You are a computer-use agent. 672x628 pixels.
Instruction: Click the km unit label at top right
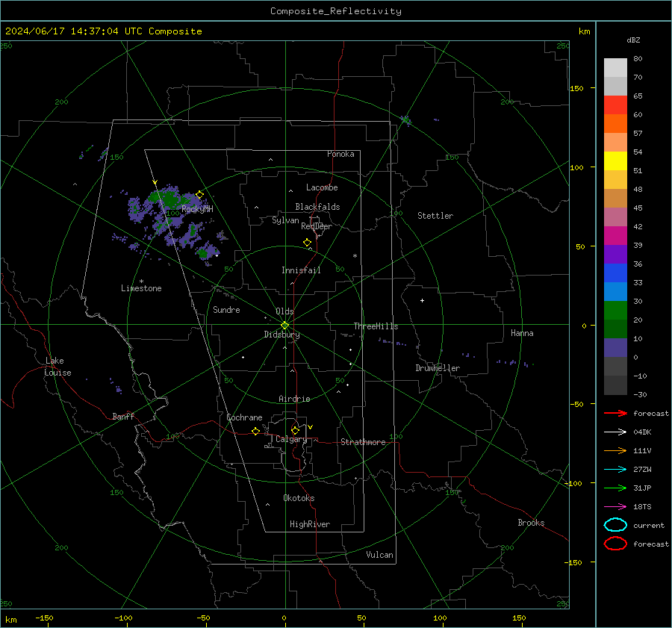point(584,31)
